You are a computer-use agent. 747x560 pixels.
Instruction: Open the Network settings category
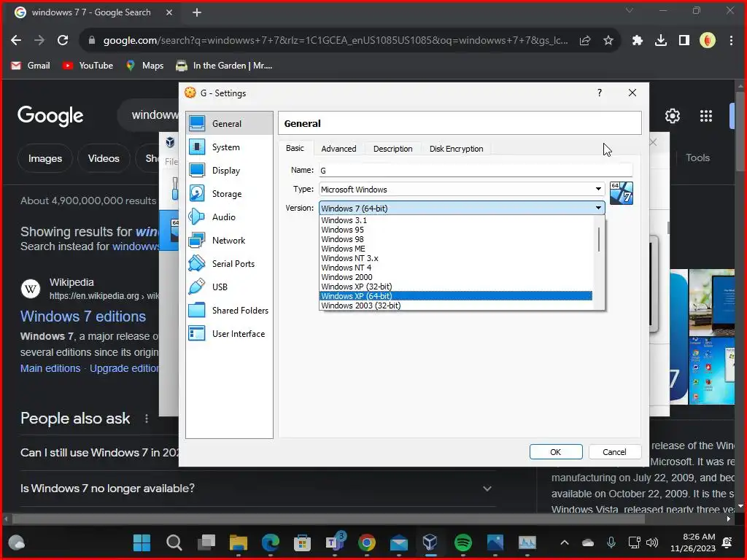coord(229,241)
